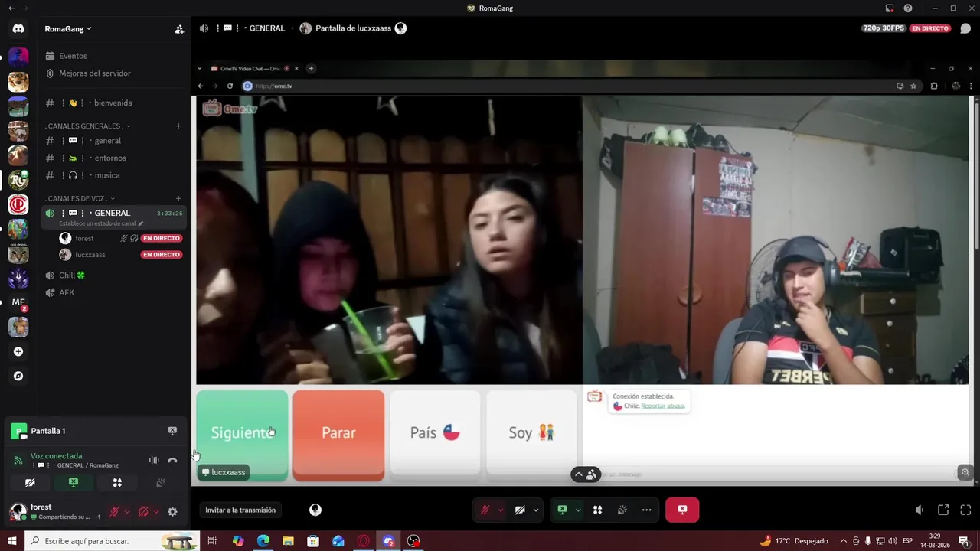Collapse the CANALES GENERALES category
This screenshot has height=551, width=980.
point(87,126)
